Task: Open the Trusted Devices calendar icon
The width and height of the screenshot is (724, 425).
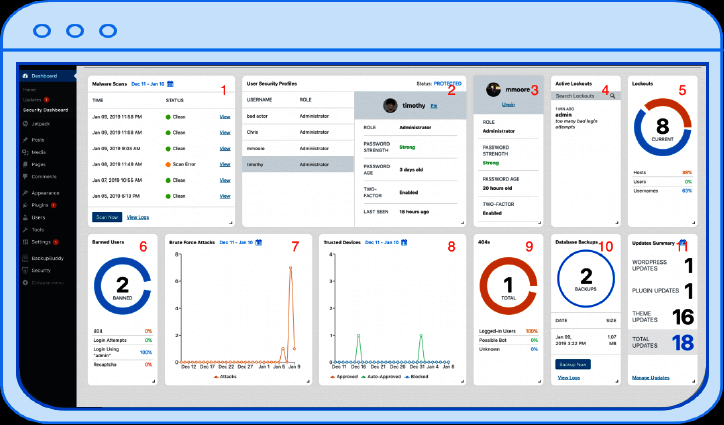Action: (404, 242)
